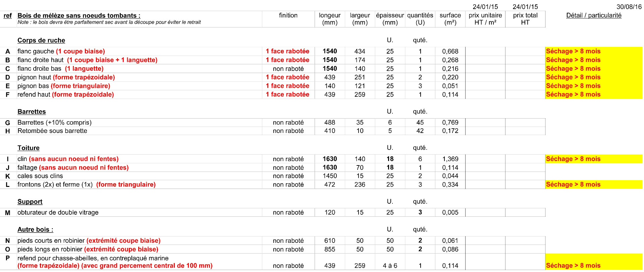Select the "4 à 6" épaisseur cell in row P
Image resolution: width=644 pixels, height=272 pixels.
coord(390,266)
